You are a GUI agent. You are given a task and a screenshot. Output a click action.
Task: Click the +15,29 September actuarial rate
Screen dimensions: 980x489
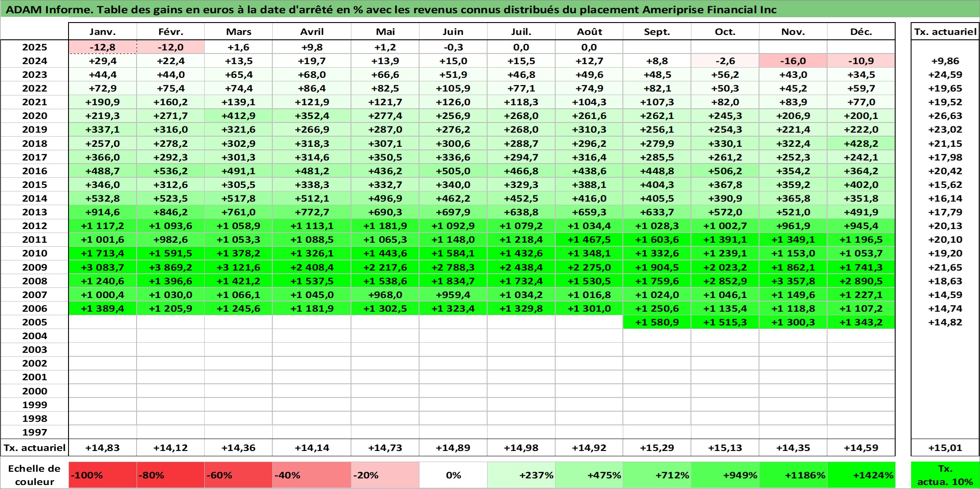[657, 448]
